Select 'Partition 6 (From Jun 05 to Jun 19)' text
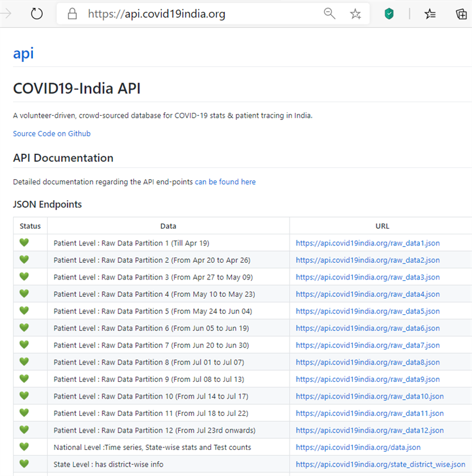Viewport: 472px width, 476px height. [x=192, y=328]
